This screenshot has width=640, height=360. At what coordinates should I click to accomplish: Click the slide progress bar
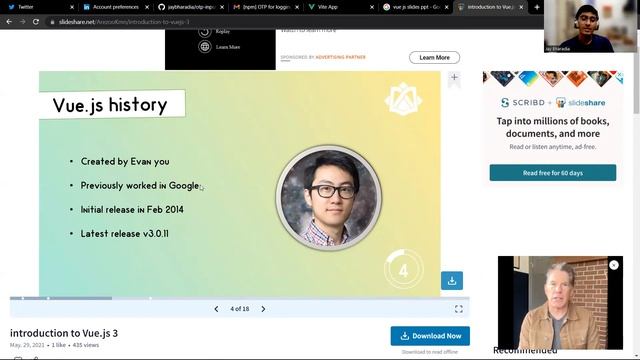(x=240, y=298)
